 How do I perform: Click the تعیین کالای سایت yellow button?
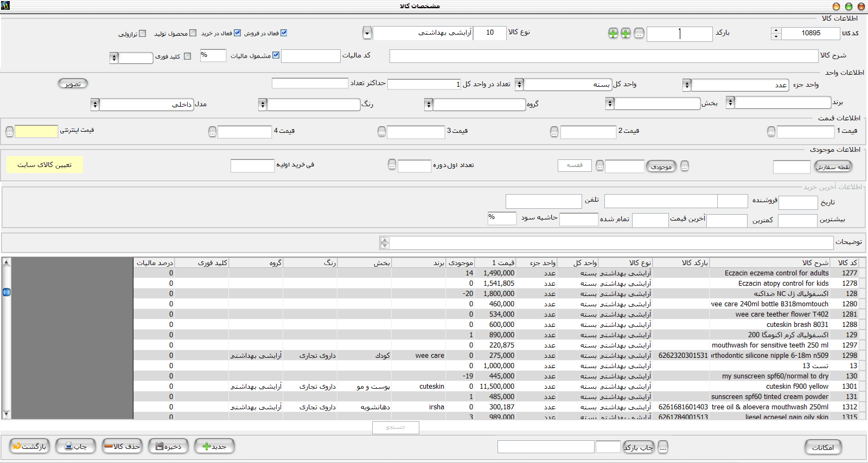pyautogui.click(x=44, y=165)
